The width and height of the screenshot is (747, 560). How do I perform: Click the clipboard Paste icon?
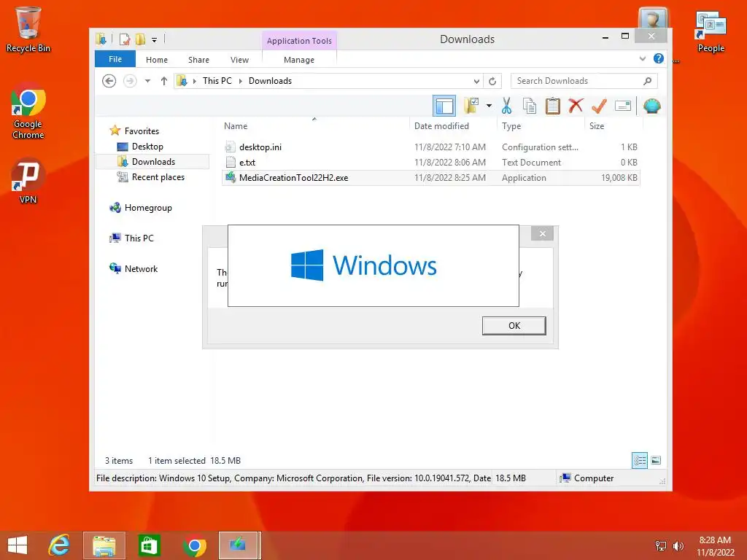click(553, 106)
